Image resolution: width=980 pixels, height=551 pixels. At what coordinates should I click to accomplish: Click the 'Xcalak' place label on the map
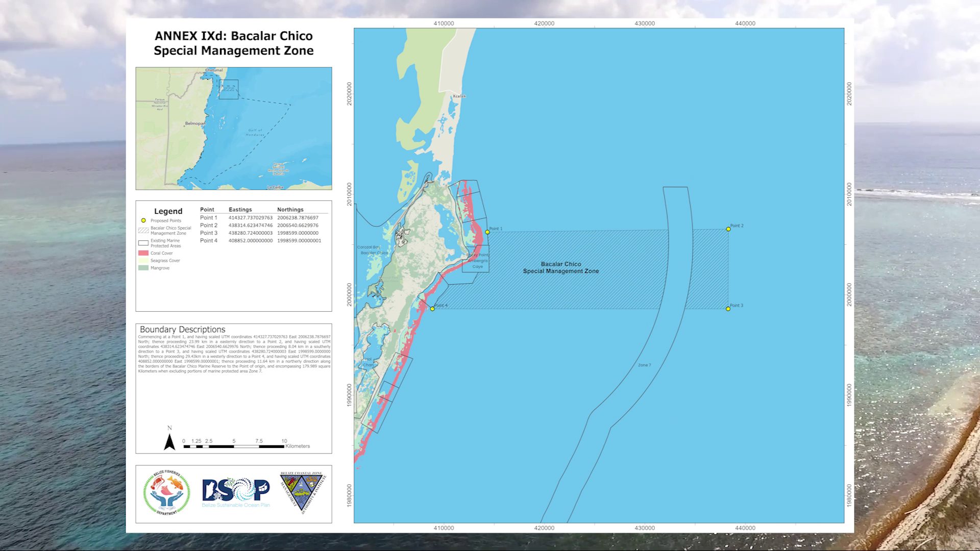tap(459, 96)
